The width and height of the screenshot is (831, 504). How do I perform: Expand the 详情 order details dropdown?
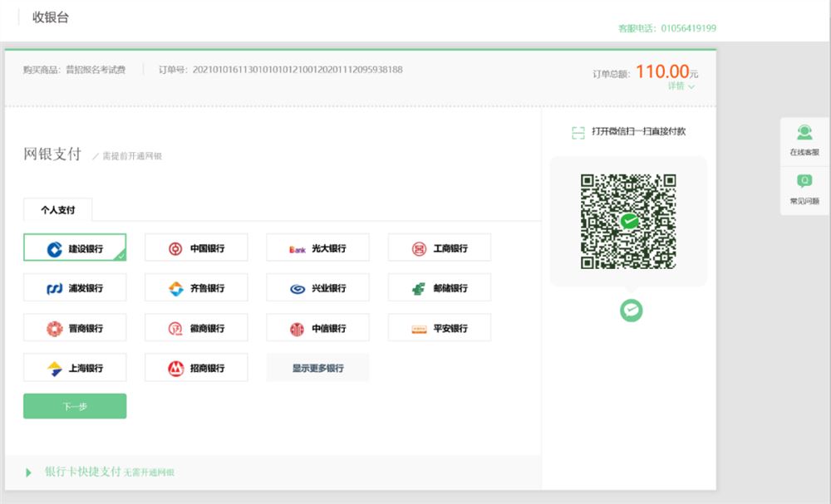point(681,86)
